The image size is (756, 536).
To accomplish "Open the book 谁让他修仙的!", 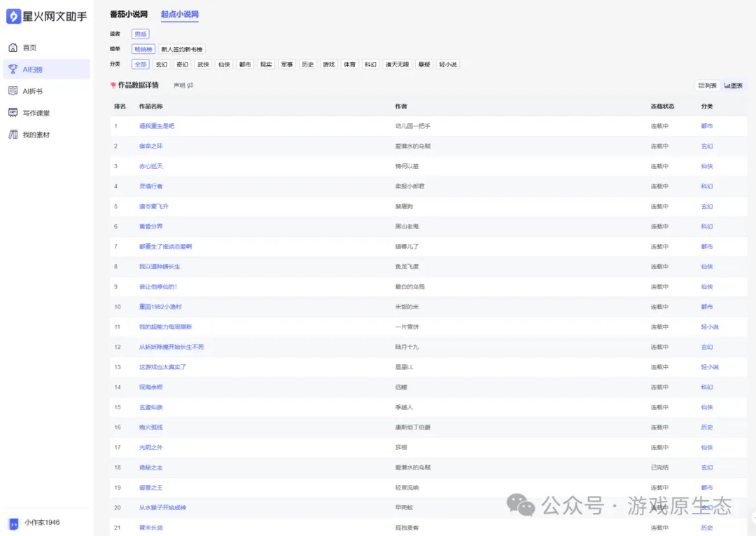I will pos(158,287).
